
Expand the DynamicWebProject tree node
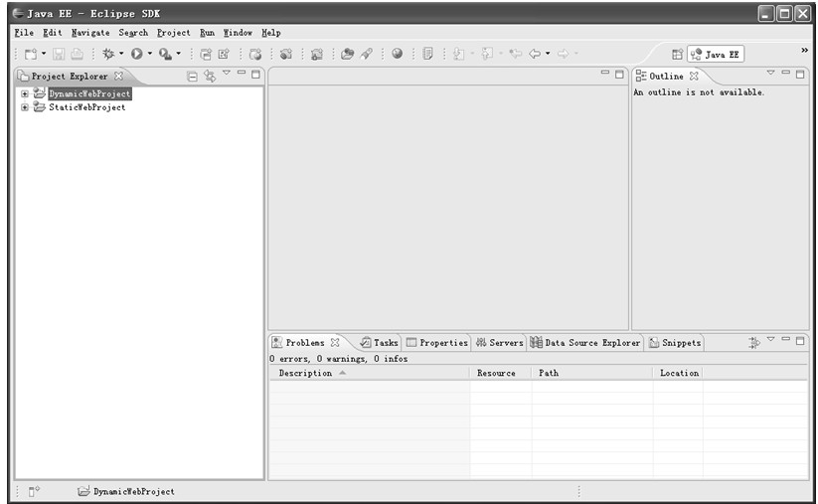pos(25,93)
